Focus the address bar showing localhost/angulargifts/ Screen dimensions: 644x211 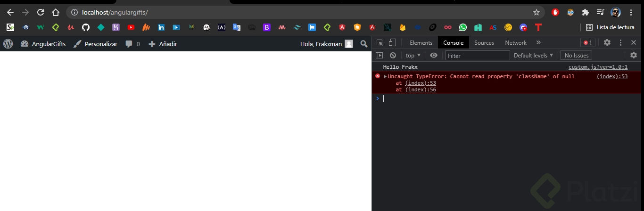pyautogui.click(x=306, y=12)
